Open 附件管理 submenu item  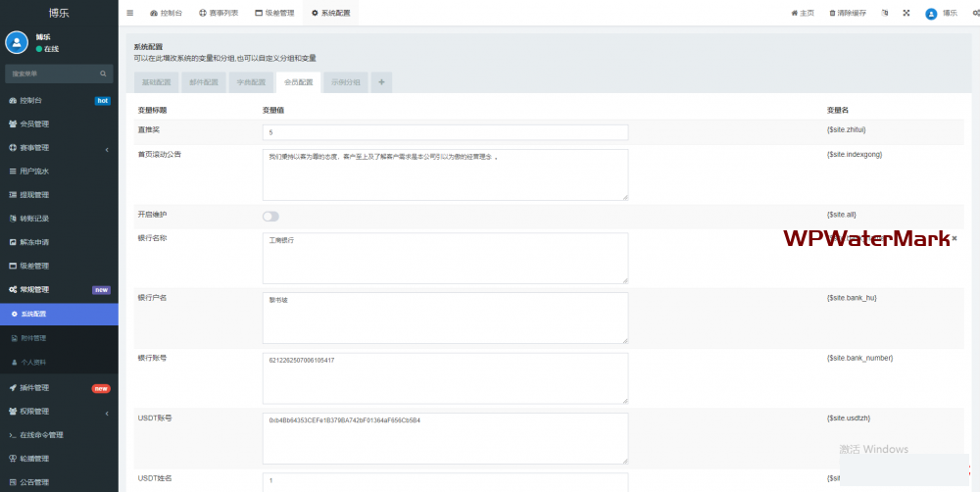click(x=33, y=338)
